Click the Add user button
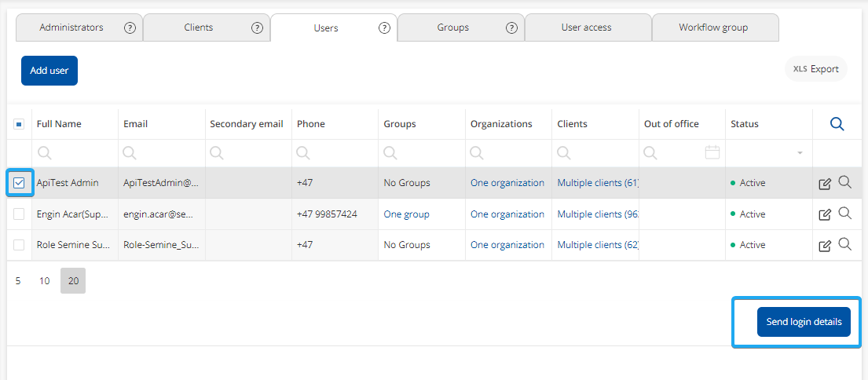 point(49,71)
